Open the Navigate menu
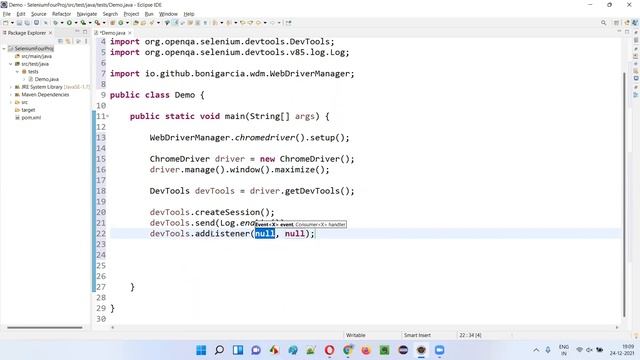This screenshot has width=640, height=360. (x=87, y=14)
